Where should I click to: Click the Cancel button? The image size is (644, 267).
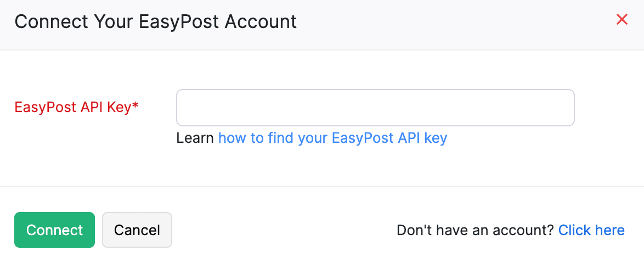(x=137, y=230)
